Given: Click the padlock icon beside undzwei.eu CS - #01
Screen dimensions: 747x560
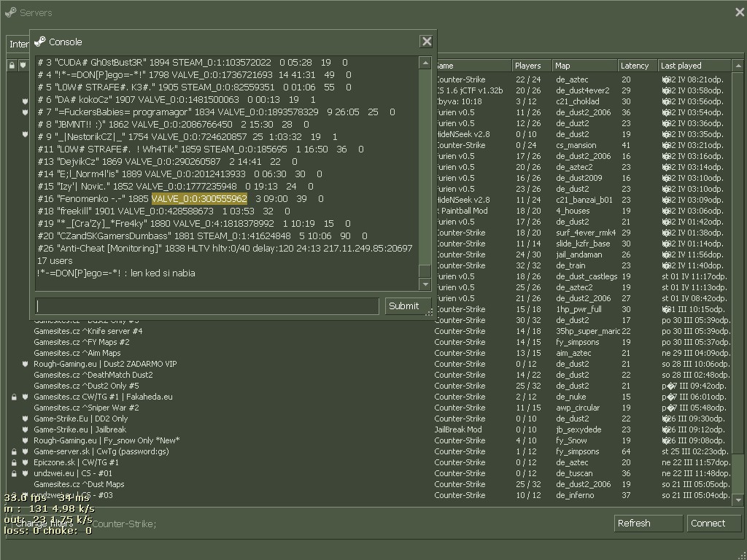Looking at the screenshot, I should (14, 473).
